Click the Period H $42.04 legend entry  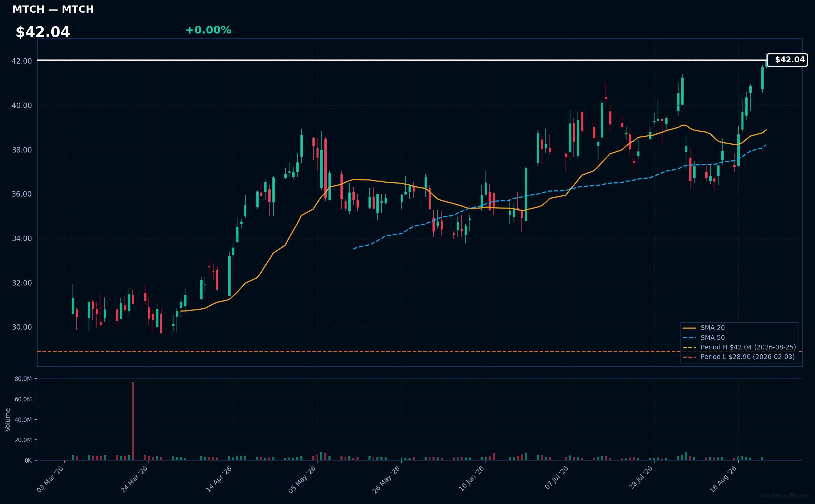coord(739,347)
